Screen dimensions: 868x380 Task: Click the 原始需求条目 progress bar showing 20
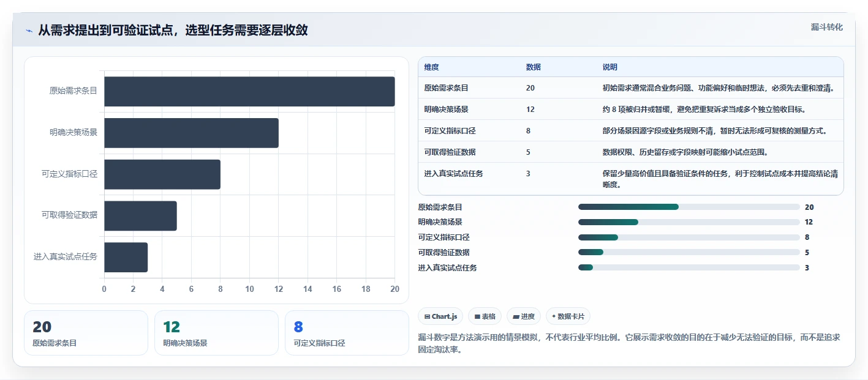coord(689,207)
